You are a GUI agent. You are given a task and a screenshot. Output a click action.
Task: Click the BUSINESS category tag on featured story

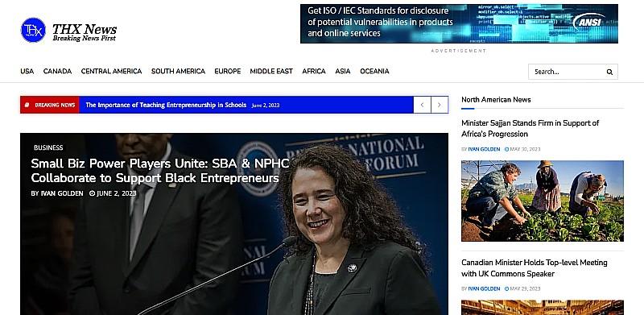48,147
